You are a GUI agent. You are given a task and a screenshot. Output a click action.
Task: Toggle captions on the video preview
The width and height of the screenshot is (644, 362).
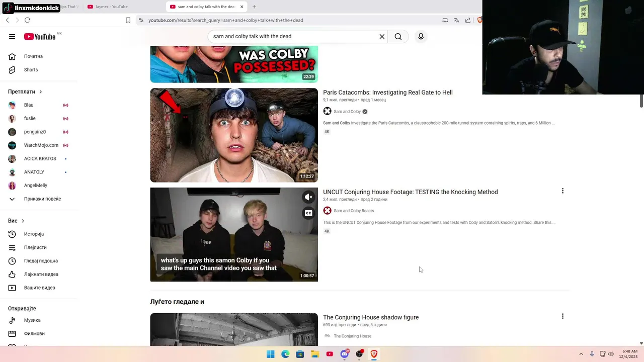tap(308, 213)
